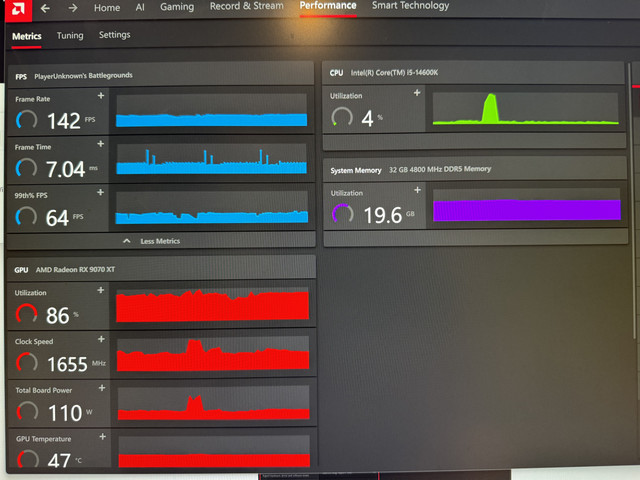Click the CPU Intel Core i5-14600K header
The width and height of the screenshot is (640, 480).
[473, 73]
